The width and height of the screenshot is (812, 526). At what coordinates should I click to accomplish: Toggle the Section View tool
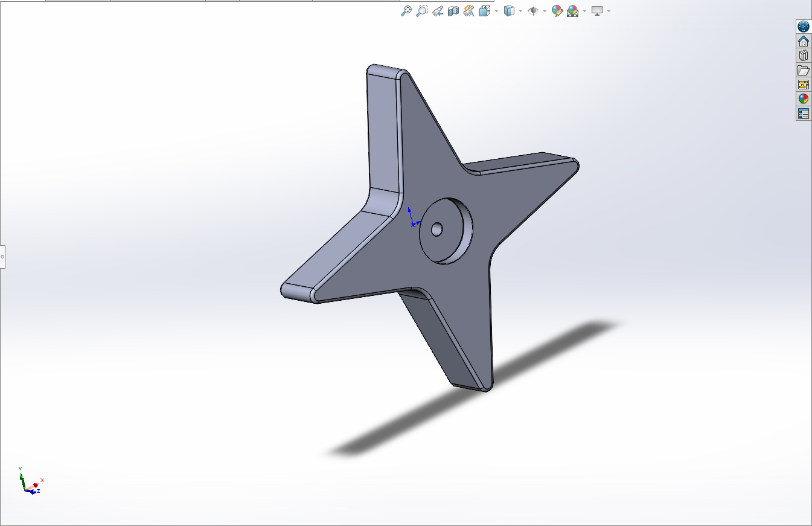453,11
